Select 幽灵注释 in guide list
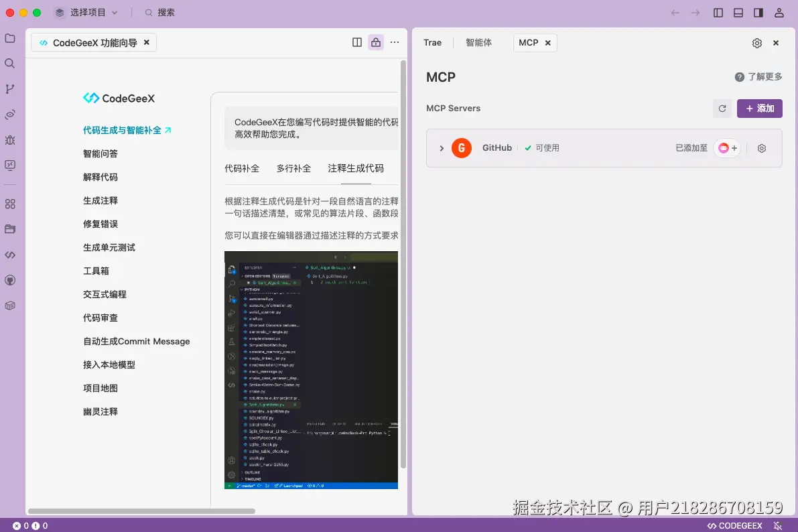The height and width of the screenshot is (532, 798). (101, 411)
